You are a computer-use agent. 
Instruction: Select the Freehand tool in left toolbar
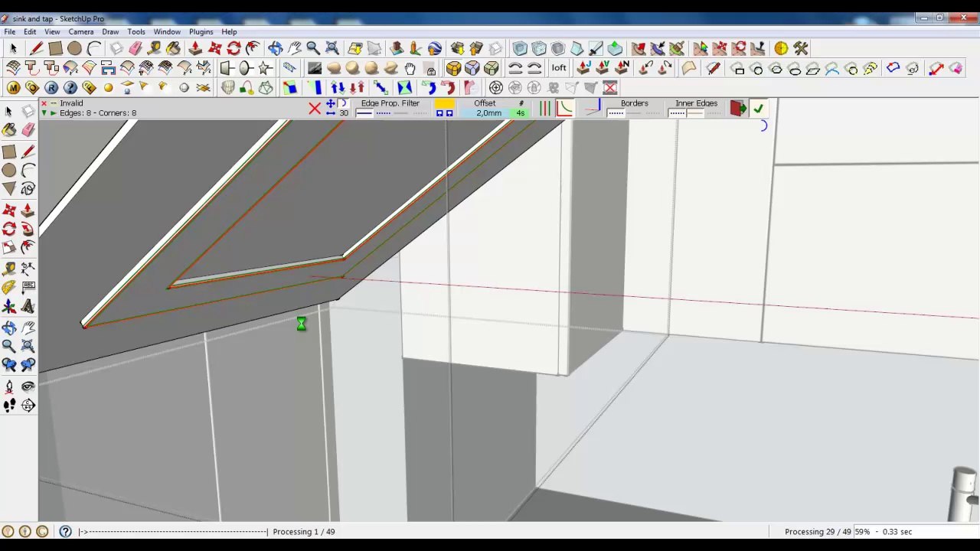pyautogui.click(x=28, y=188)
